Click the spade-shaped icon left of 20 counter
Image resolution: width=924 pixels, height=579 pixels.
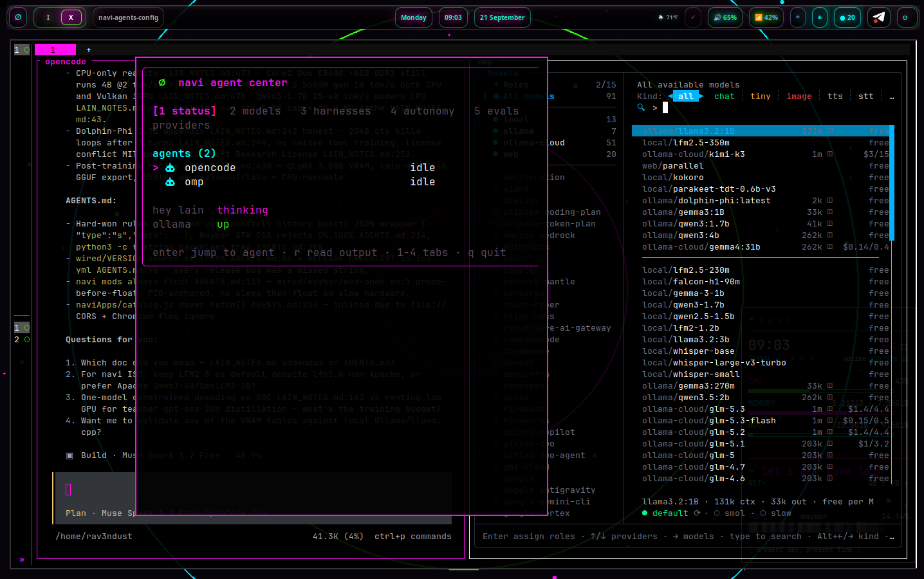(x=820, y=17)
